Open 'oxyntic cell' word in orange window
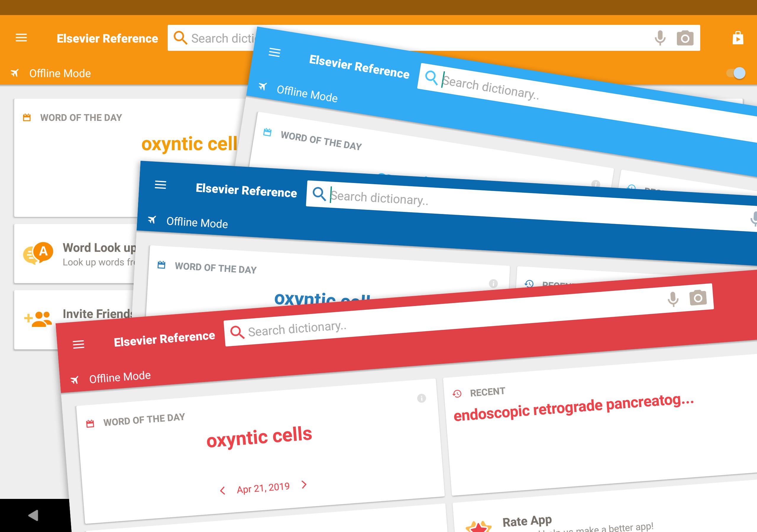Viewport: 757px width, 532px height. [x=189, y=144]
